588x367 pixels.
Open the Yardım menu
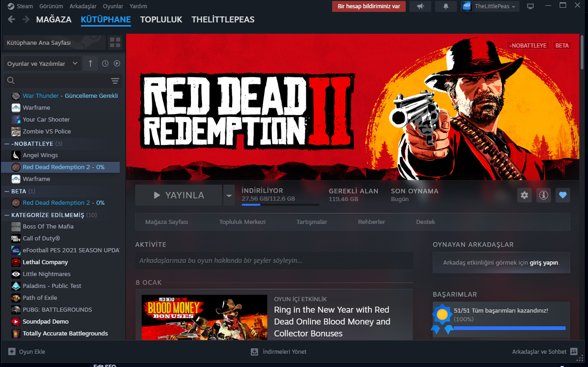(138, 6)
